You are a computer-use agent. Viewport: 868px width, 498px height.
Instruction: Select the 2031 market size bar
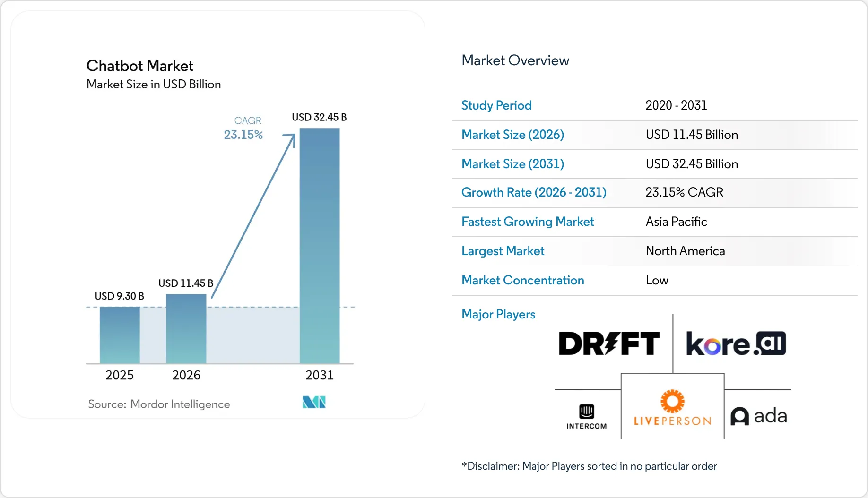click(320, 246)
